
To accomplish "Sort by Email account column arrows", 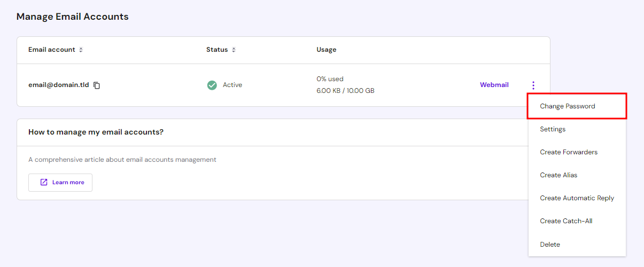I will (x=81, y=50).
